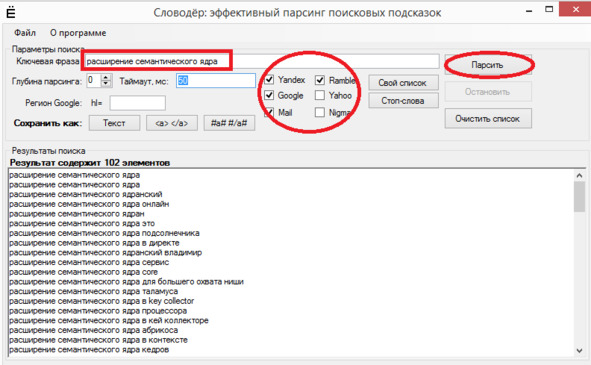Minimize the Словодёр window
The image size is (591, 365).
coord(529,11)
